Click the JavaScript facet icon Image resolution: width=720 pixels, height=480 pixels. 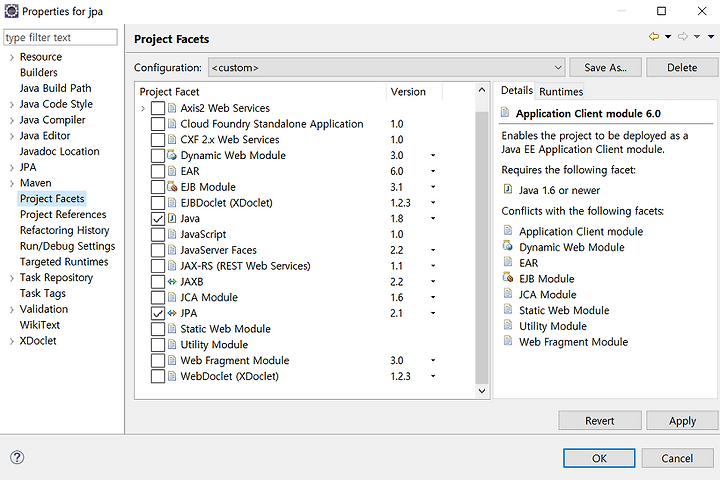[172, 234]
